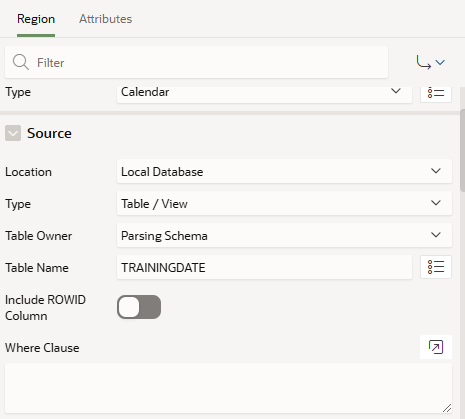Image resolution: width=465 pixels, height=419 pixels.
Task: Click the vertical scrollbar of the property panel
Action: (462, 150)
